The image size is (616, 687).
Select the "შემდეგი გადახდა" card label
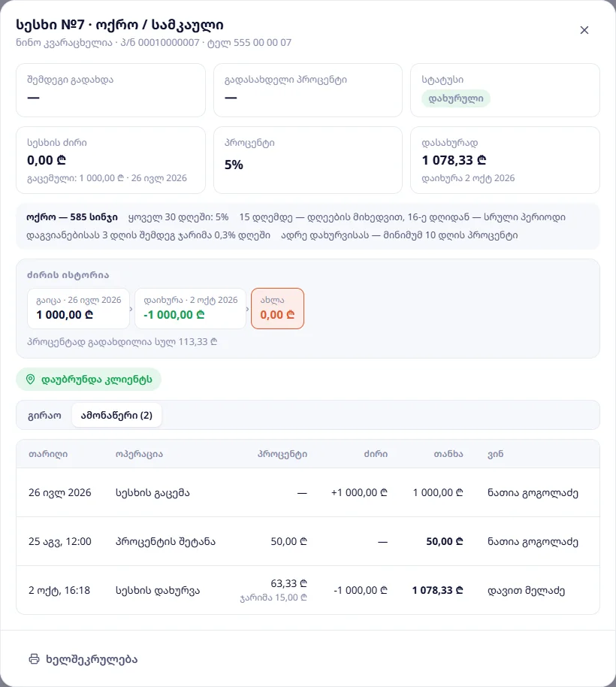click(70, 80)
